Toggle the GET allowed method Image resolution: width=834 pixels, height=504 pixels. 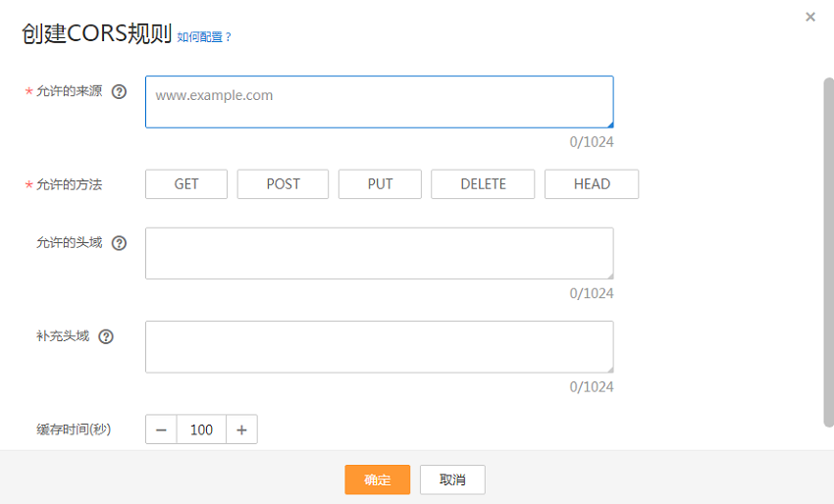[x=186, y=184]
